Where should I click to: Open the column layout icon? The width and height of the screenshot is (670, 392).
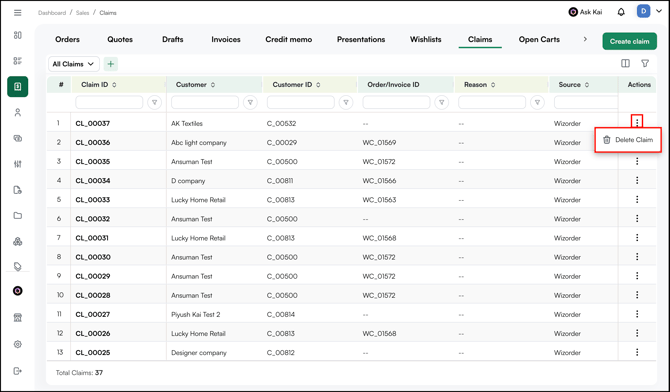tap(625, 63)
